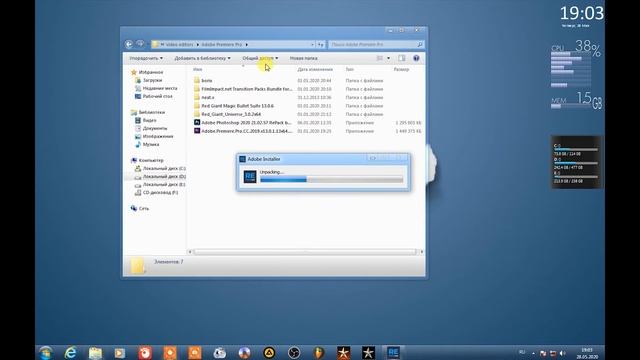Go back with the Explorer Back arrow
640x360 pixels.
tap(129, 44)
